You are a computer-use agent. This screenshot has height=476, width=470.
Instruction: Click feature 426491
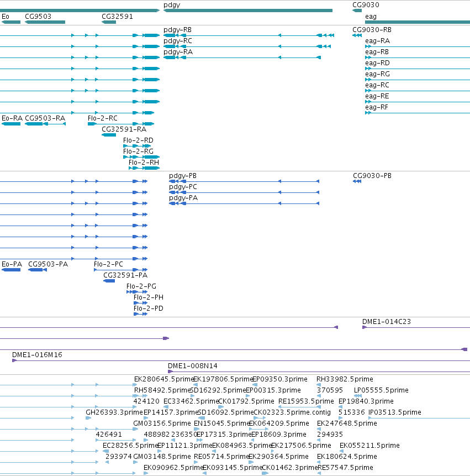116,440
